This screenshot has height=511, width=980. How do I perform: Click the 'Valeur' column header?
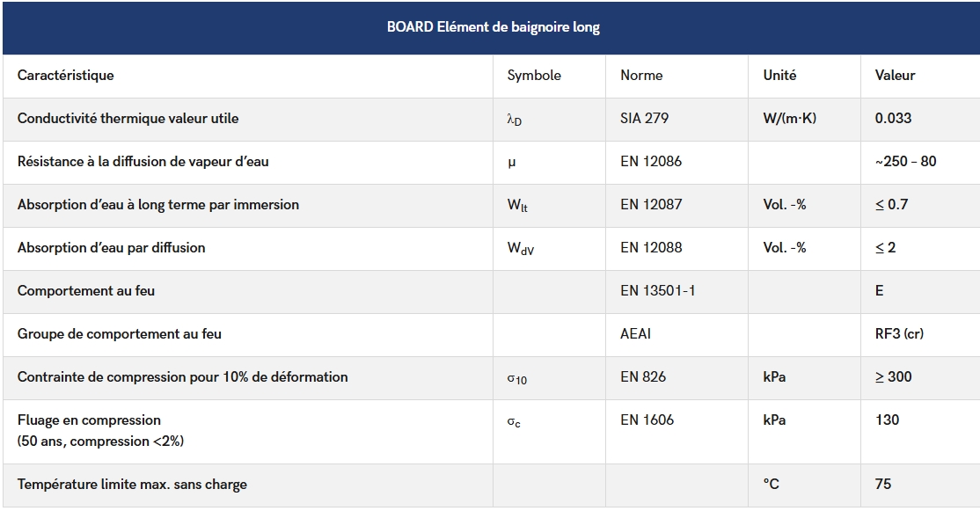(x=895, y=76)
